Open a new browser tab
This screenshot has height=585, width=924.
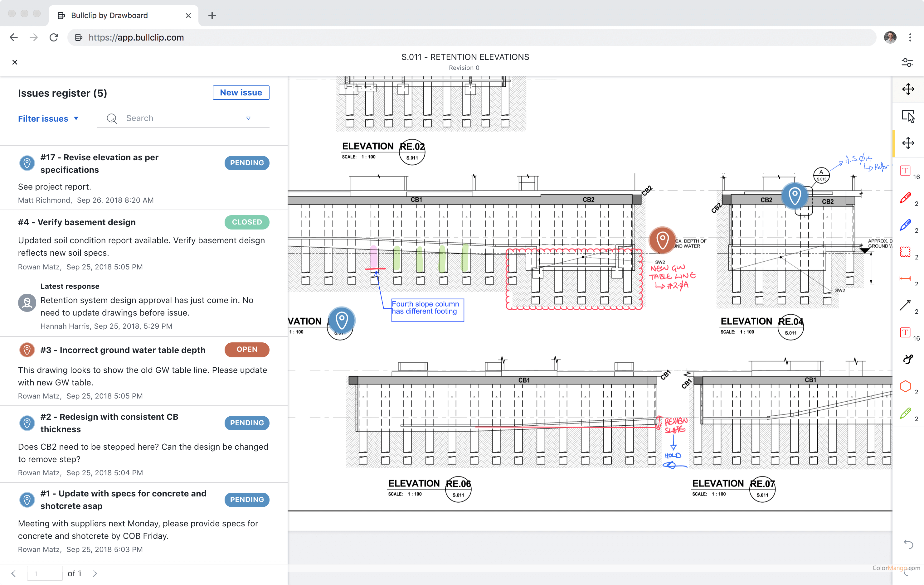click(212, 15)
